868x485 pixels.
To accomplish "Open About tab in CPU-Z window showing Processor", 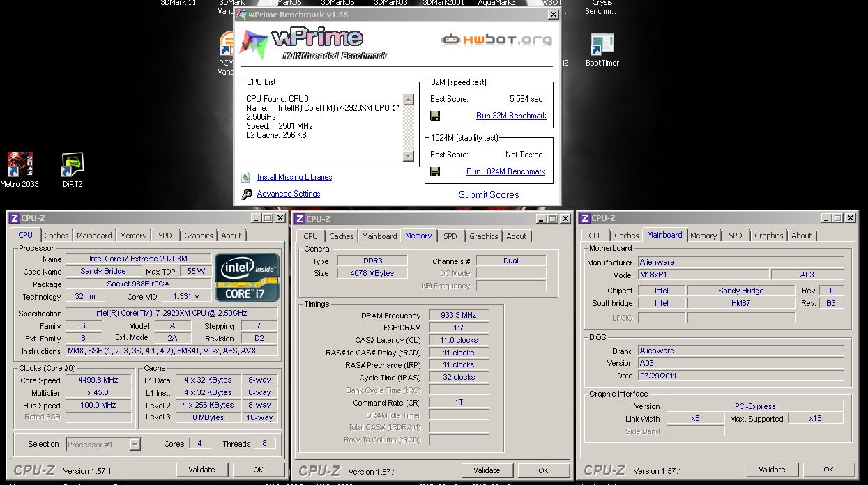I will (231, 236).
